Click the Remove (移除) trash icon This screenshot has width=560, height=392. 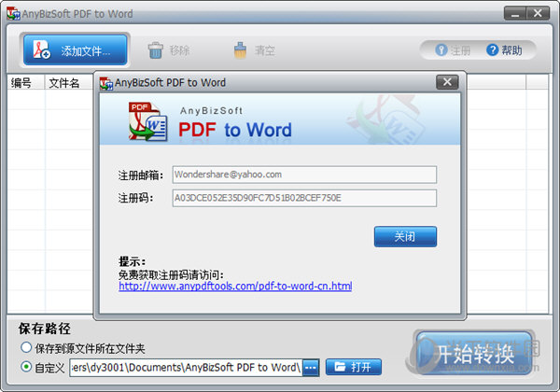tap(156, 50)
